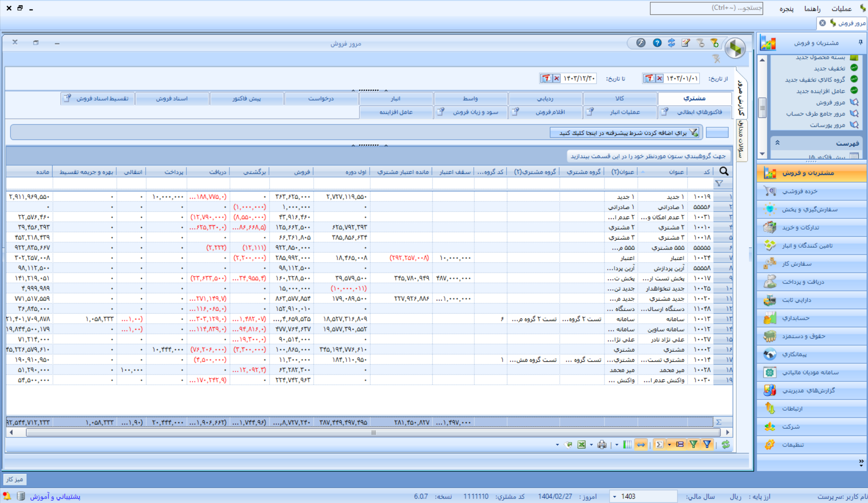Open the راهنما menu

pyautogui.click(x=812, y=9)
